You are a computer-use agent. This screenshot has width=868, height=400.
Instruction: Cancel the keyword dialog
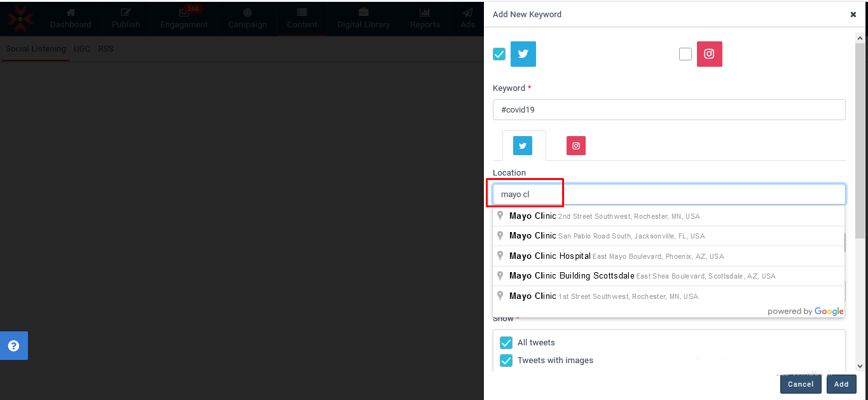pyautogui.click(x=800, y=384)
